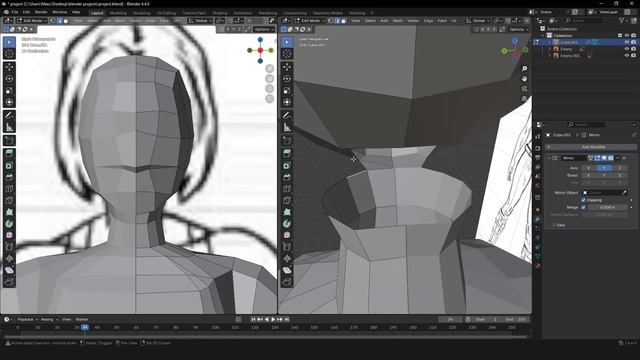Screen dimensions: 640x360
Task: Open the Output properties tab
Action: pos(538,158)
